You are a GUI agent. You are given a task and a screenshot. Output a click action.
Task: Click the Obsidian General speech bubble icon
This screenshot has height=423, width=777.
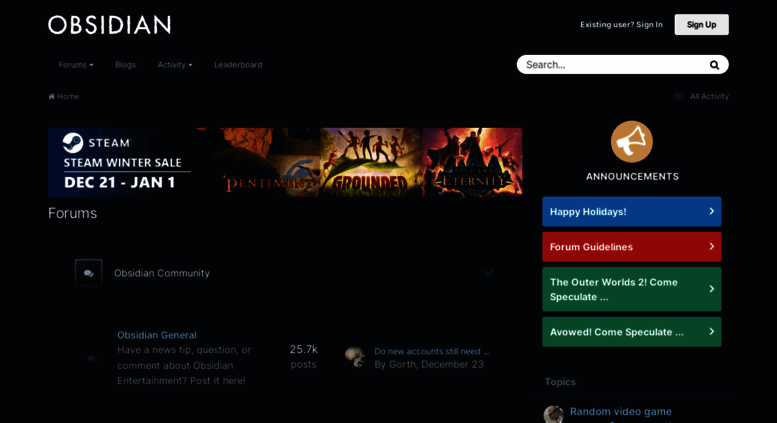coord(92,359)
